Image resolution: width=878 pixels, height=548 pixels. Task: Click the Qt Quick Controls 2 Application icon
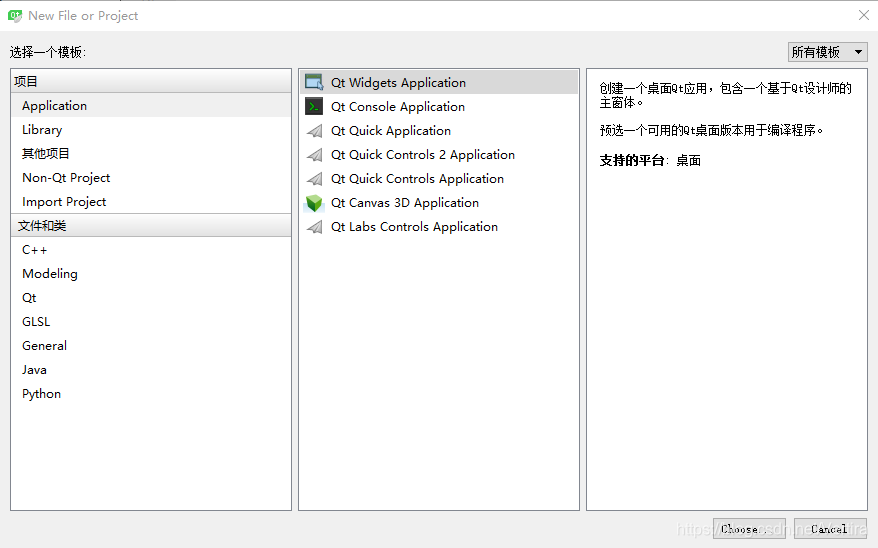(315, 155)
